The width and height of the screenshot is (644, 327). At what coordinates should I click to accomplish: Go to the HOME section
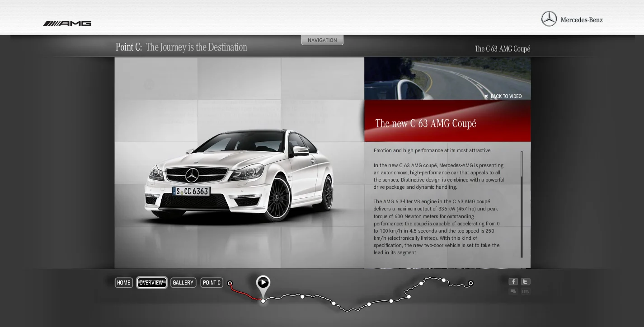[x=124, y=283]
